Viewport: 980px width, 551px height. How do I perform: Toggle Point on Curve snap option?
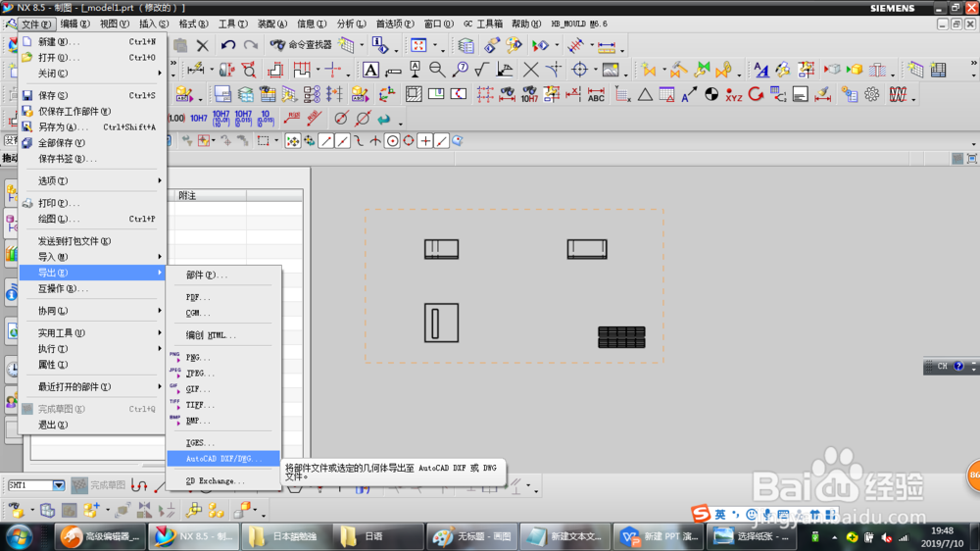point(441,141)
